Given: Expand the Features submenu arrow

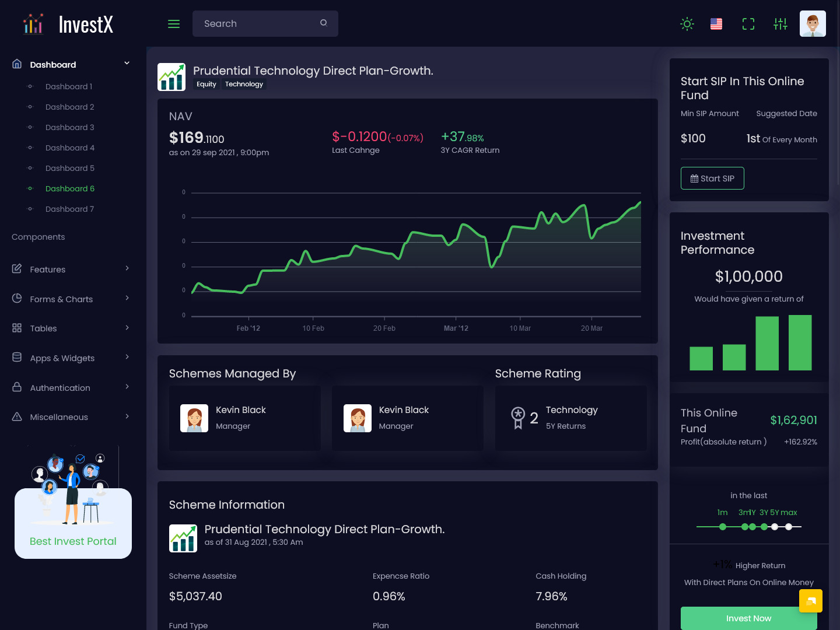Looking at the screenshot, I should [127, 268].
